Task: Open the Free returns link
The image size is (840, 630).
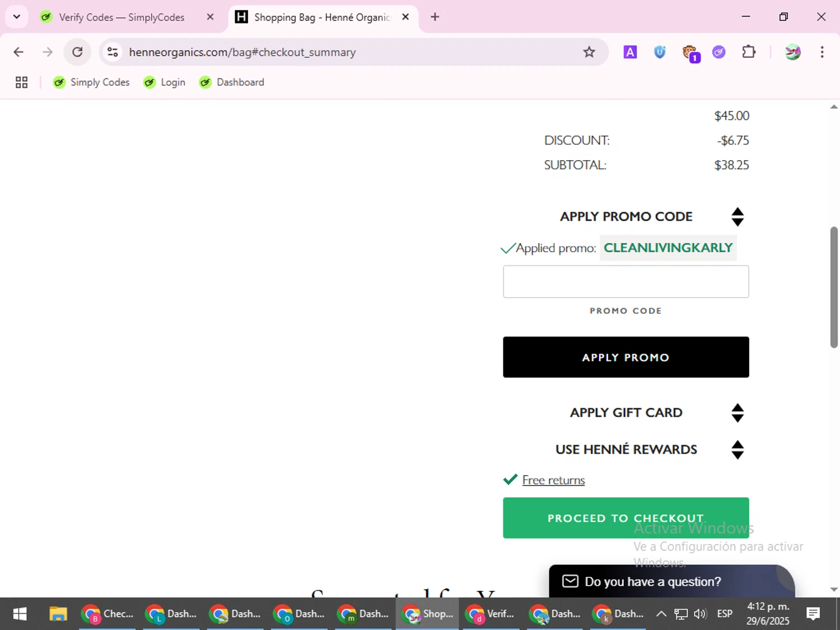Action: click(x=553, y=480)
